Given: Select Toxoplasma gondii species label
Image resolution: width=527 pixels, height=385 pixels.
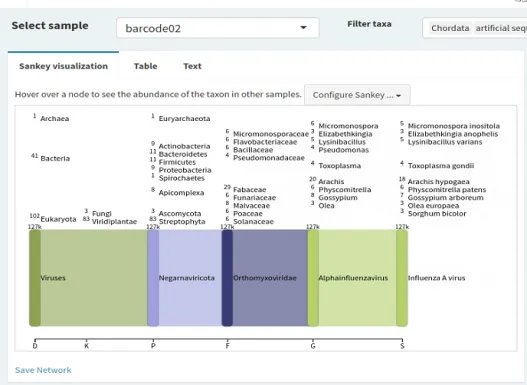Looking at the screenshot, I should tap(441, 166).
